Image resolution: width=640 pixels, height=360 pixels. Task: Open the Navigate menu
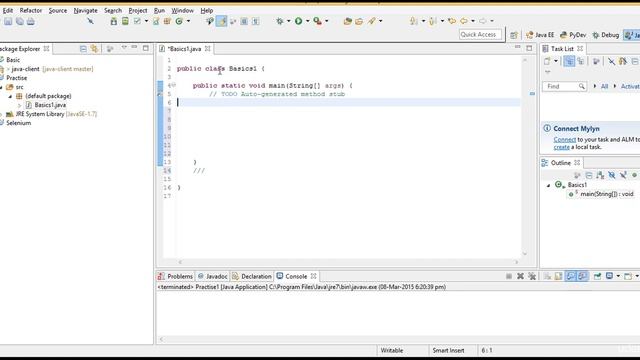coord(85,10)
